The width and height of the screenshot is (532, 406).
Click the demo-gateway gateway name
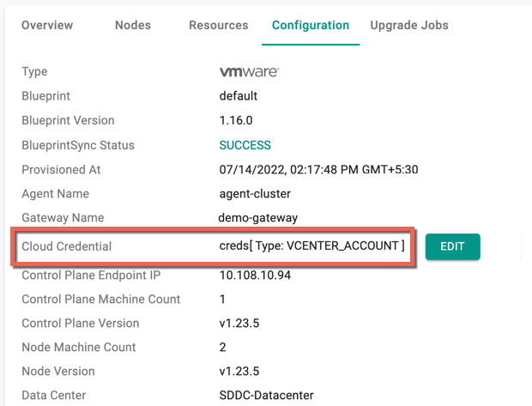click(258, 218)
